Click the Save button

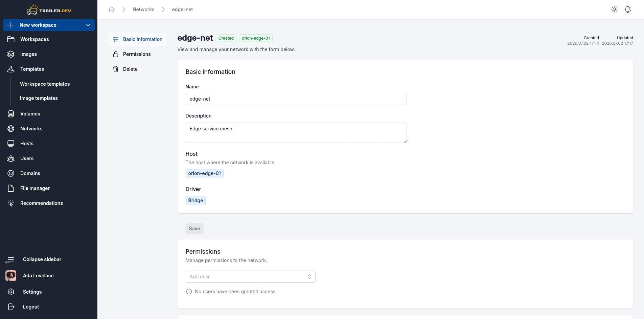(194, 229)
